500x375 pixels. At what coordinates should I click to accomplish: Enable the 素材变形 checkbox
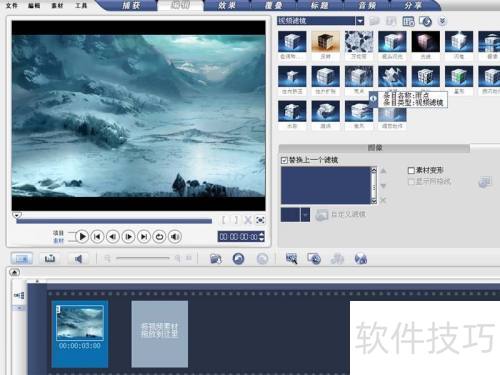411,170
